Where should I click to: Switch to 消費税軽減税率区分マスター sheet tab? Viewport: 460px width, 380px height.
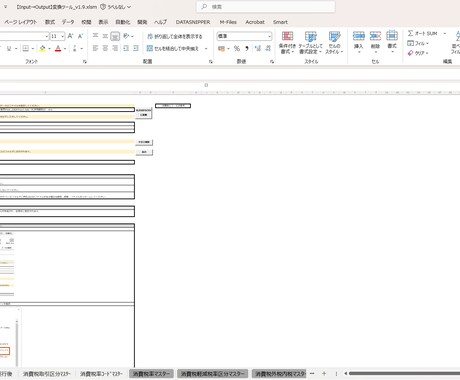pos(213,374)
